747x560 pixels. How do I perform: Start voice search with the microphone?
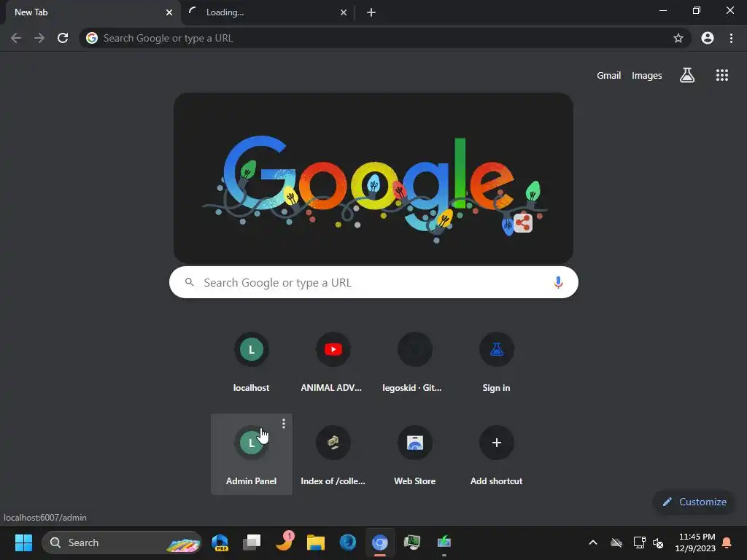coord(558,282)
